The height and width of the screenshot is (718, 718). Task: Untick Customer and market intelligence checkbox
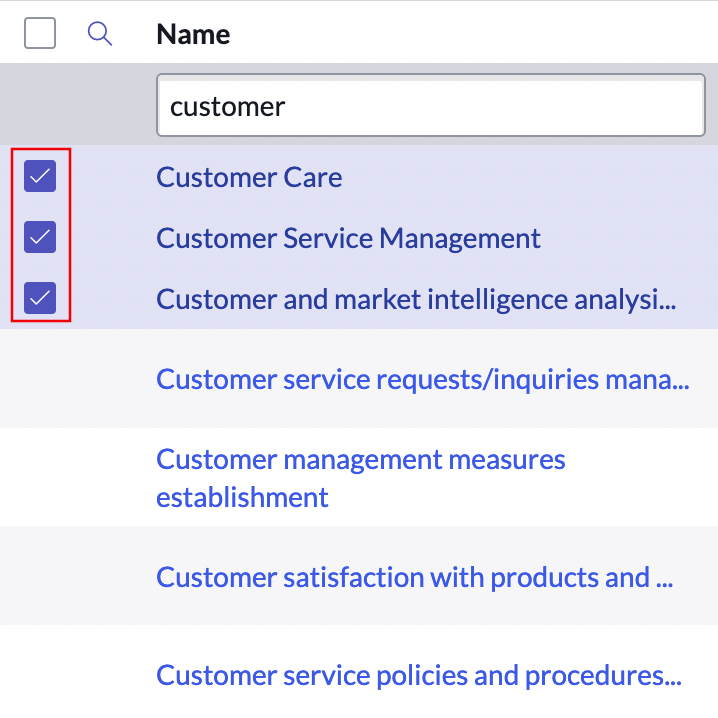click(40, 298)
